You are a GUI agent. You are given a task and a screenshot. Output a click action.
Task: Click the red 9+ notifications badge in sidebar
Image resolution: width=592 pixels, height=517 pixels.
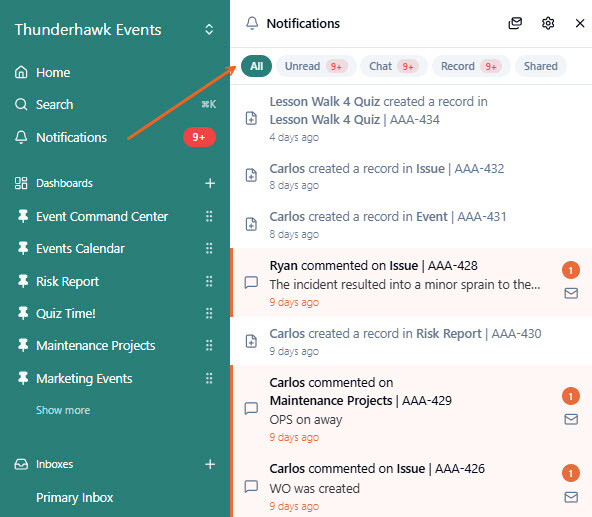point(199,137)
